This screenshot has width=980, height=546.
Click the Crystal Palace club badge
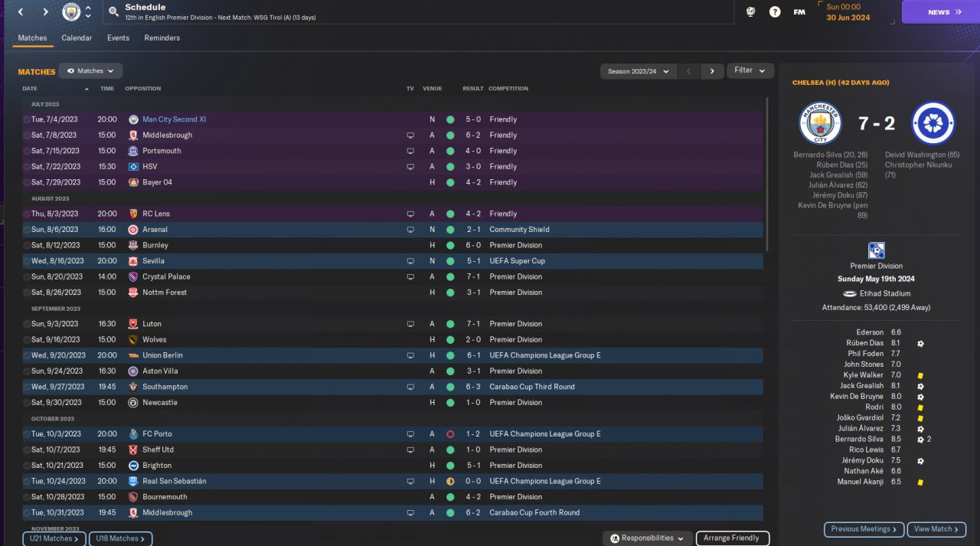[x=133, y=277]
